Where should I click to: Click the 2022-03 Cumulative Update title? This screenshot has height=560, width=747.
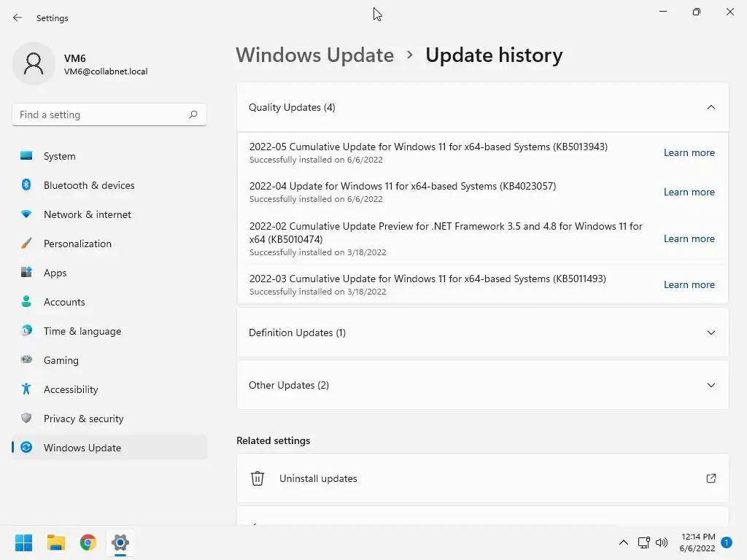point(427,279)
